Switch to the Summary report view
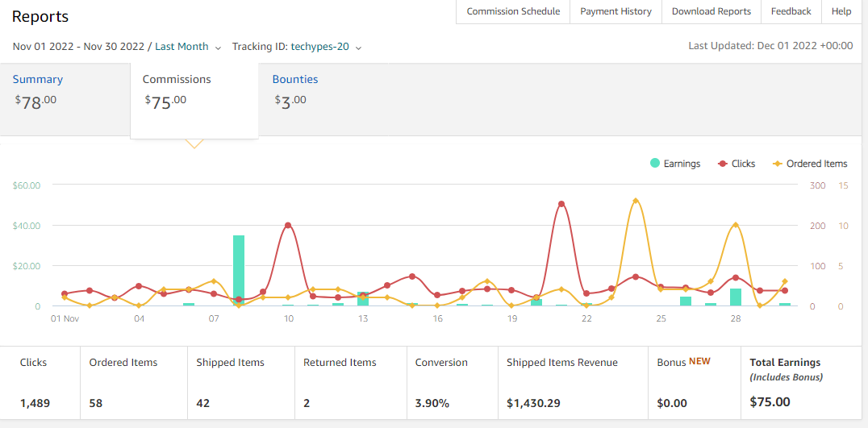Viewport: 868px width, 428px height. [x=38, y=79]
